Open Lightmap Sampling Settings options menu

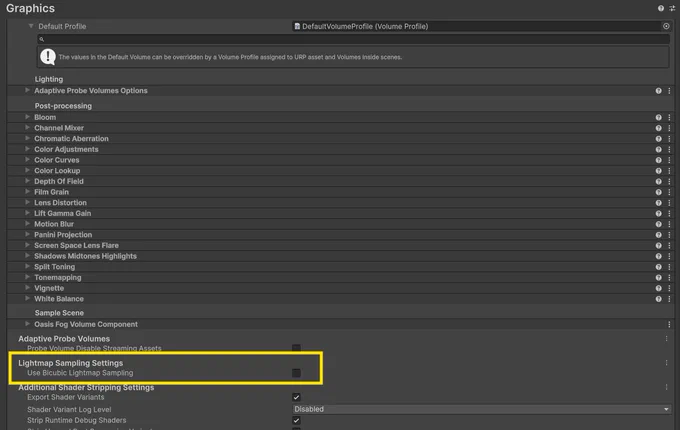tap(667, 363)
